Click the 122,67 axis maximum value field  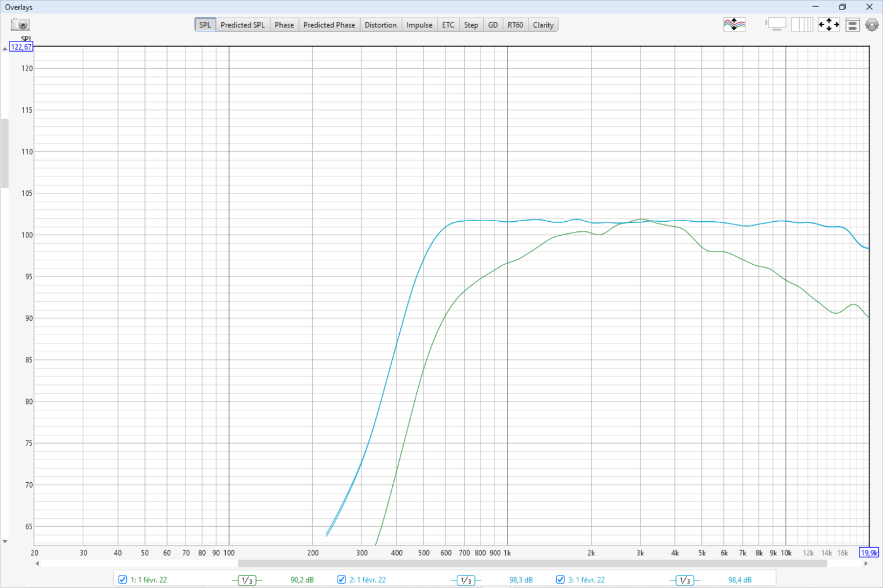click(21, 47)
